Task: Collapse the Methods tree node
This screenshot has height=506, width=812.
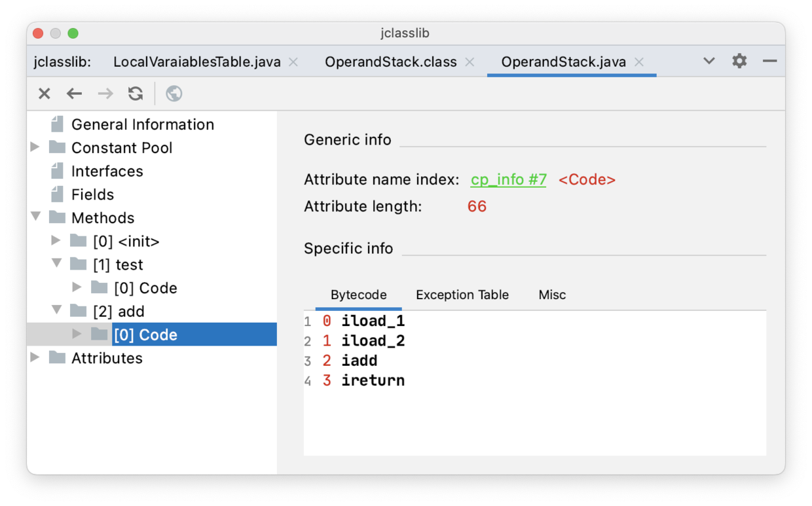Action: 36,217
